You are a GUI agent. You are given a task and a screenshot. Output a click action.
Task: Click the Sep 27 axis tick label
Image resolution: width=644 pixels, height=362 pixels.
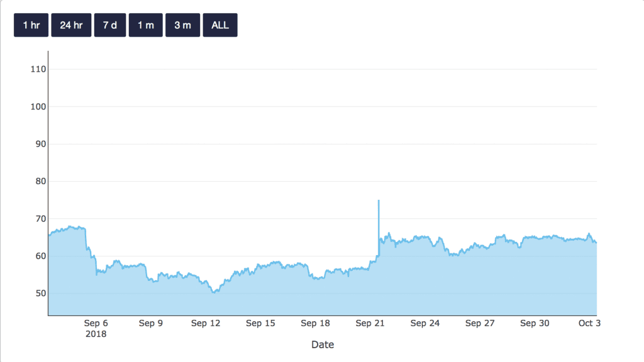(480, 324)
